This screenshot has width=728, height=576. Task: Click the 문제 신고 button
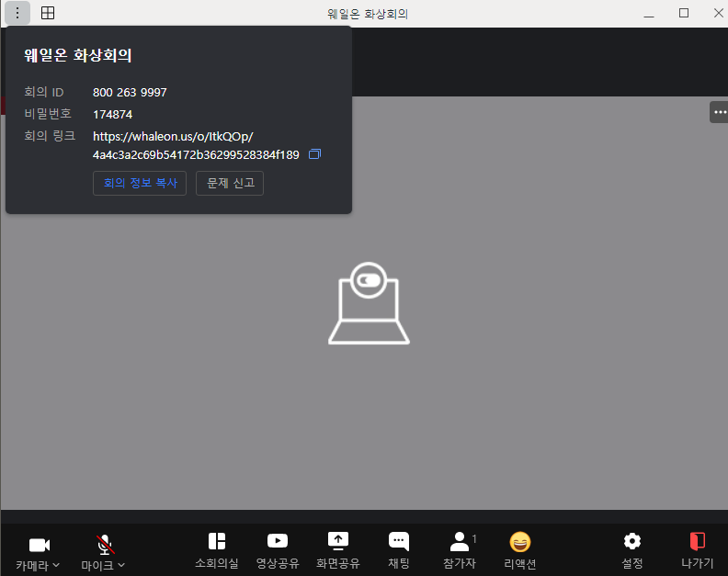(230, 183)
